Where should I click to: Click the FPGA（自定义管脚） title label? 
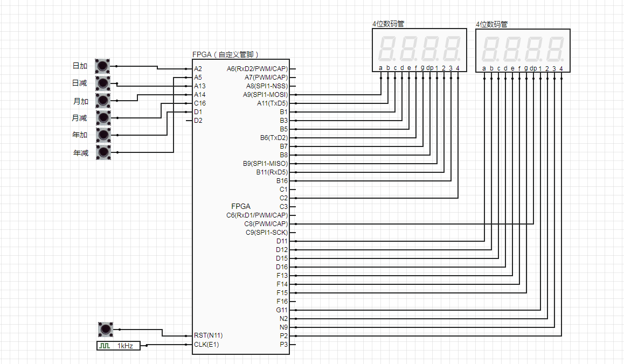[x=226, y=54]
